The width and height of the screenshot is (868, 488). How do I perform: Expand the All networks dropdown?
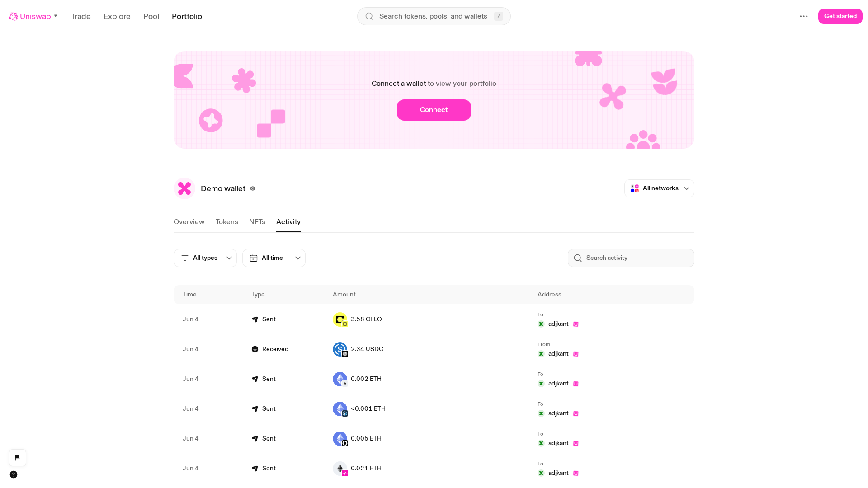tap(659, 188)
